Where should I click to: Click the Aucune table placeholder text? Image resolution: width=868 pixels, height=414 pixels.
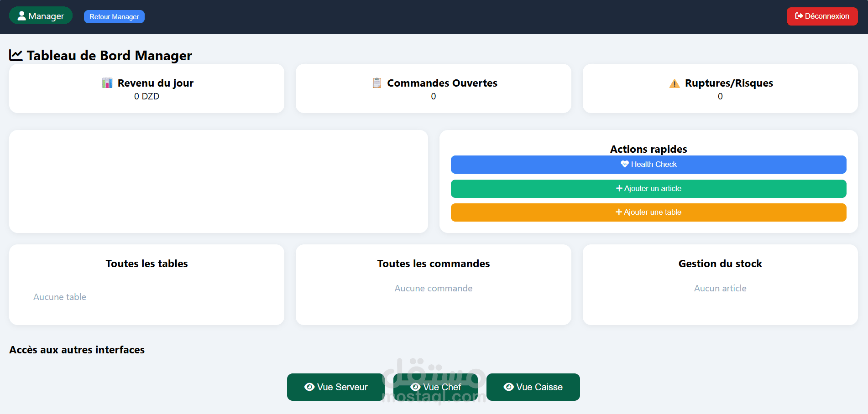(60, 297)
